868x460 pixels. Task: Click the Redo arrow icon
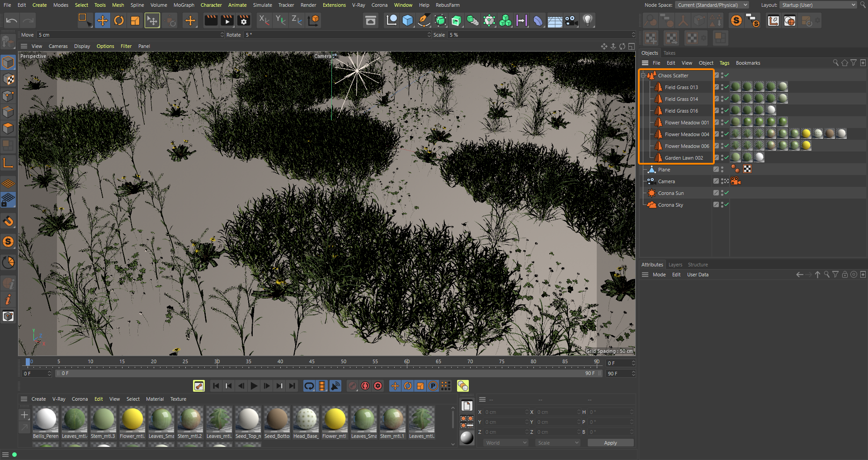click(28, 20)
